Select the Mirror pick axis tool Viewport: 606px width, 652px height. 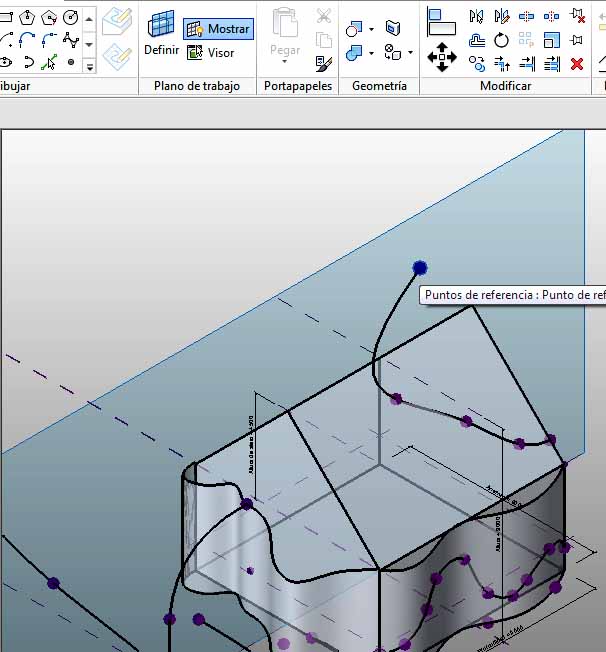(477, 17)
